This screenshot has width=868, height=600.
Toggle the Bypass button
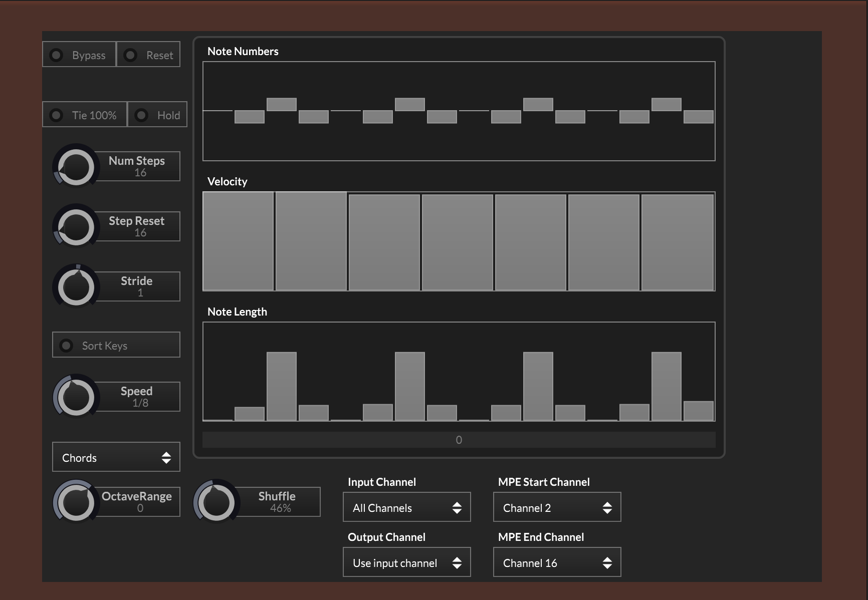coord(79,54)
